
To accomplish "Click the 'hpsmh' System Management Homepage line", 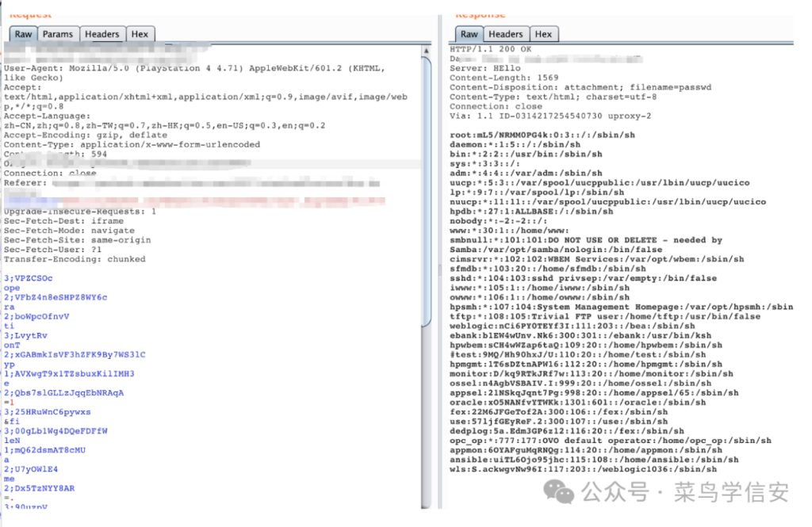I will (x=622, y=307).
